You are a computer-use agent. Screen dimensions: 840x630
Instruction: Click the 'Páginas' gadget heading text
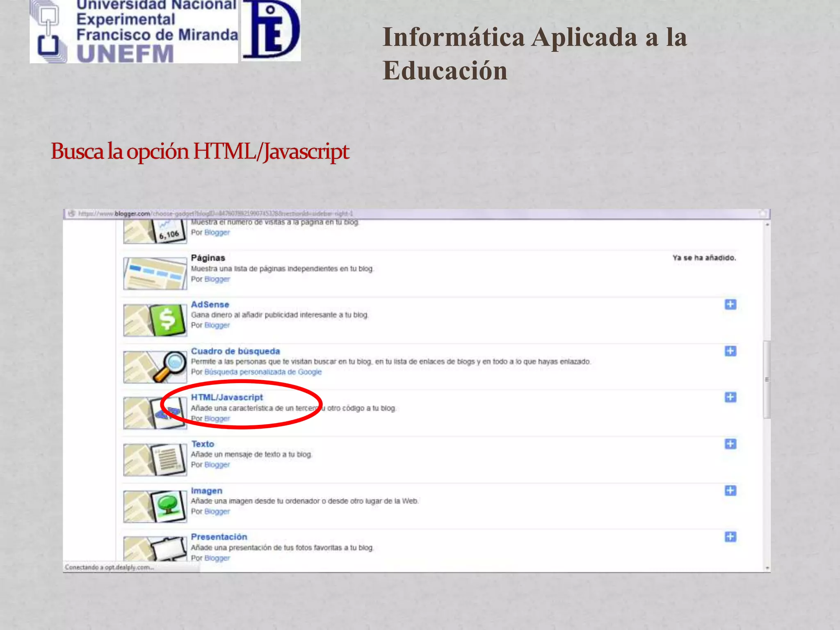pyautogui.click(x=208, y=258)
